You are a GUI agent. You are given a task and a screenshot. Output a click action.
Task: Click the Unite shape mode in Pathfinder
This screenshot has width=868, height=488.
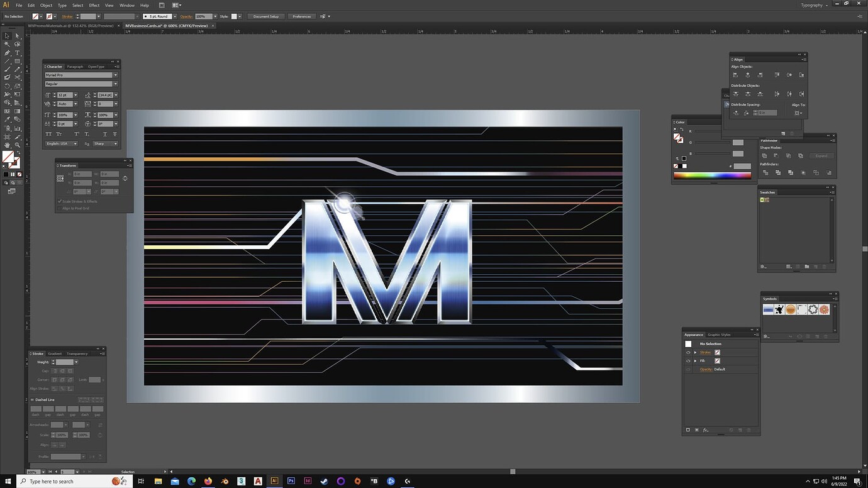tap(765, 155)
